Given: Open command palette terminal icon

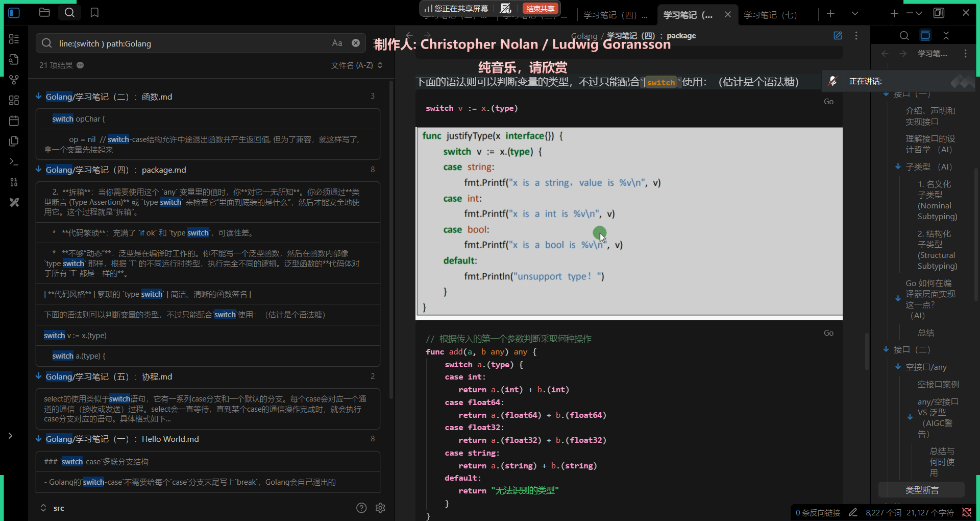Looking at the screenshot, I should [14, 161].
